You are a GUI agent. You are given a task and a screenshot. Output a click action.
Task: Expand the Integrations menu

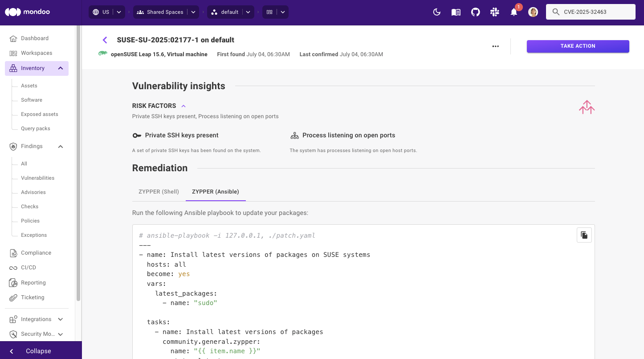[61, 319]
